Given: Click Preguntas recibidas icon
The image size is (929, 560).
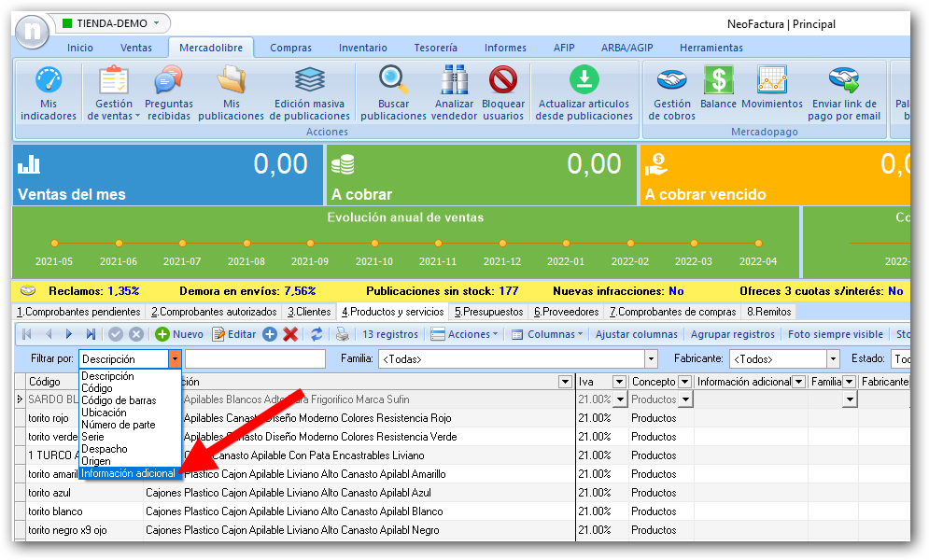Looking at the screenshot, I should (168, 81).
